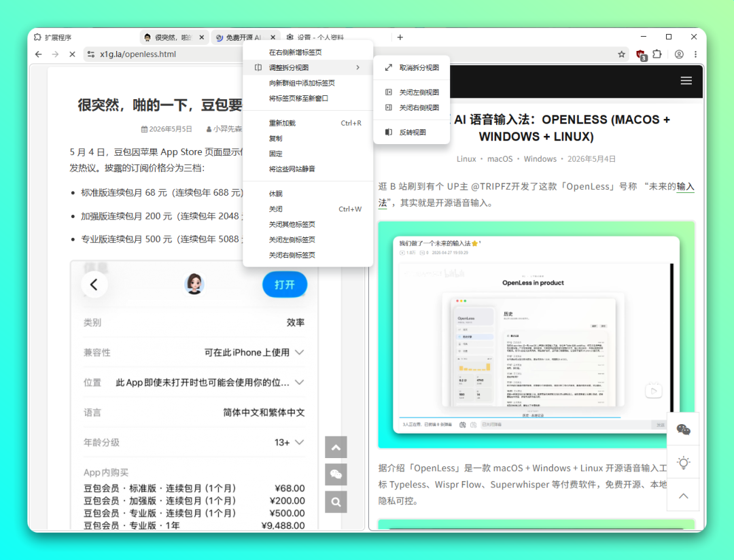
Task: Choose 将标签页移至新窗口
Action: [308, 99]
